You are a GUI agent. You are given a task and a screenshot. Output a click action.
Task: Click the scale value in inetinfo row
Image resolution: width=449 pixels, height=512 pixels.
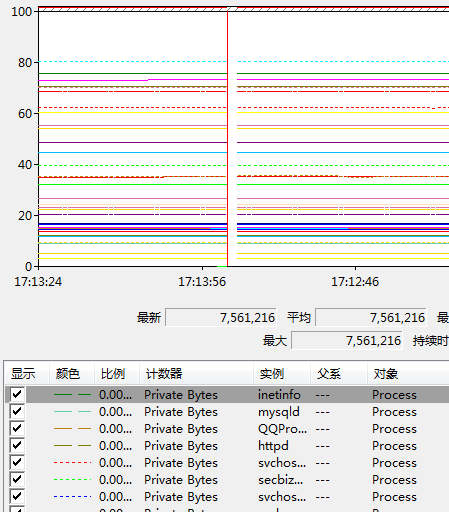(115, 395)
